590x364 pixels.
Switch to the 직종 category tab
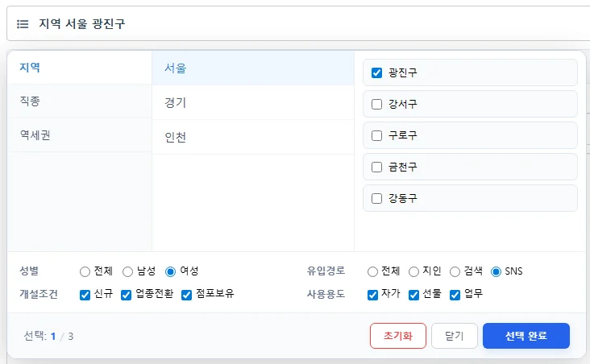click(x=80, y=101)
